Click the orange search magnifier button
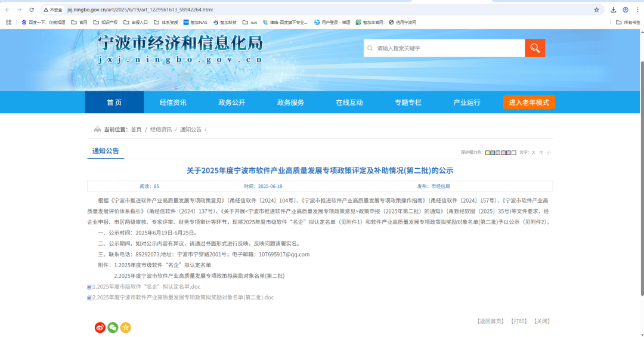 coord(534,48)
